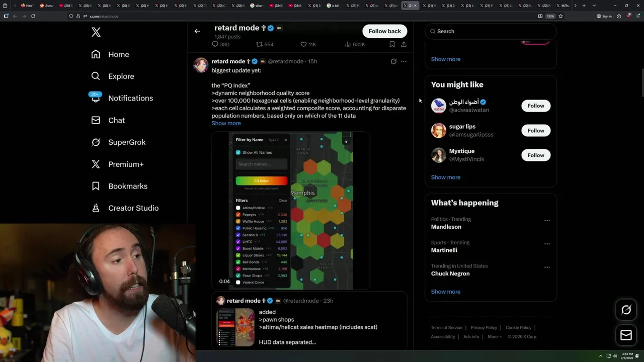This screenshot has height=362, width=644.
Task: Like the post showing 11K
Action: 303,44
